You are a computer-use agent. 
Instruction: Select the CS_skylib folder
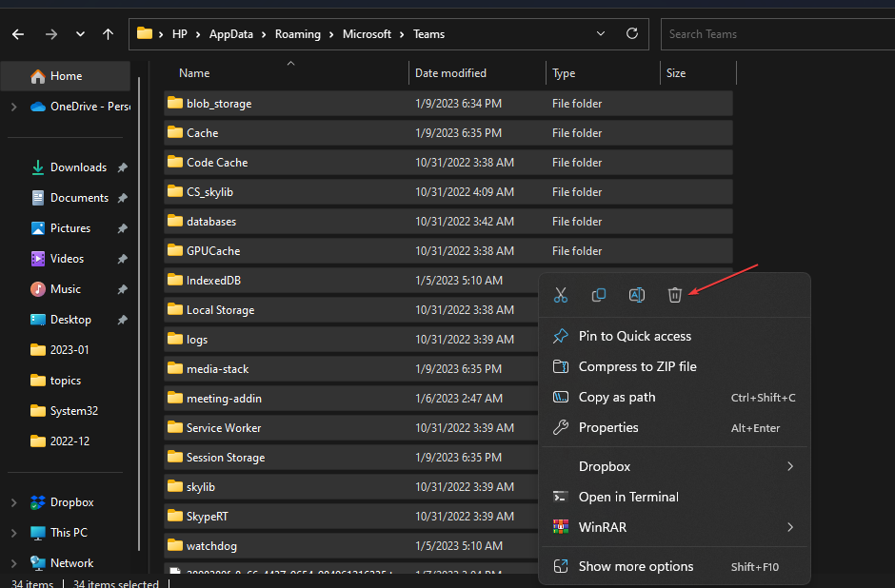click(x=448, y=192)
